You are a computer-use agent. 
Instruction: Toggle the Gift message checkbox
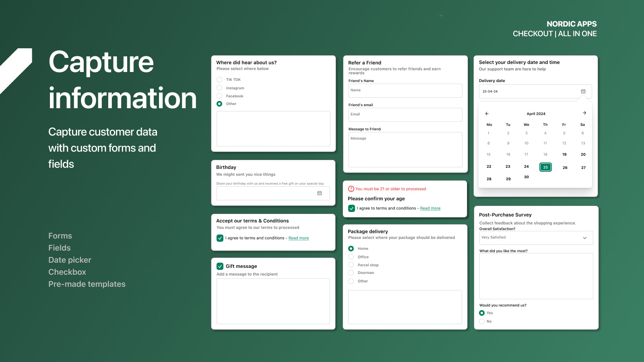coord(220,266)
